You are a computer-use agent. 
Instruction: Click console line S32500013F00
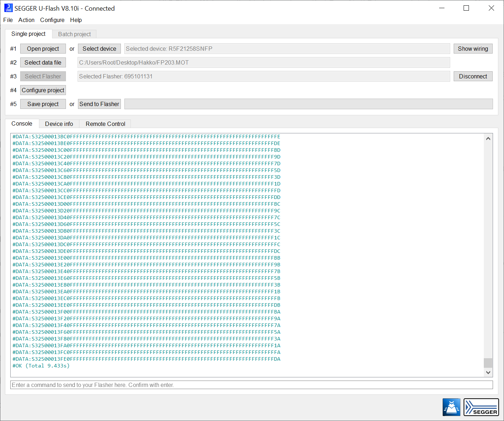(x=146, y=312)
